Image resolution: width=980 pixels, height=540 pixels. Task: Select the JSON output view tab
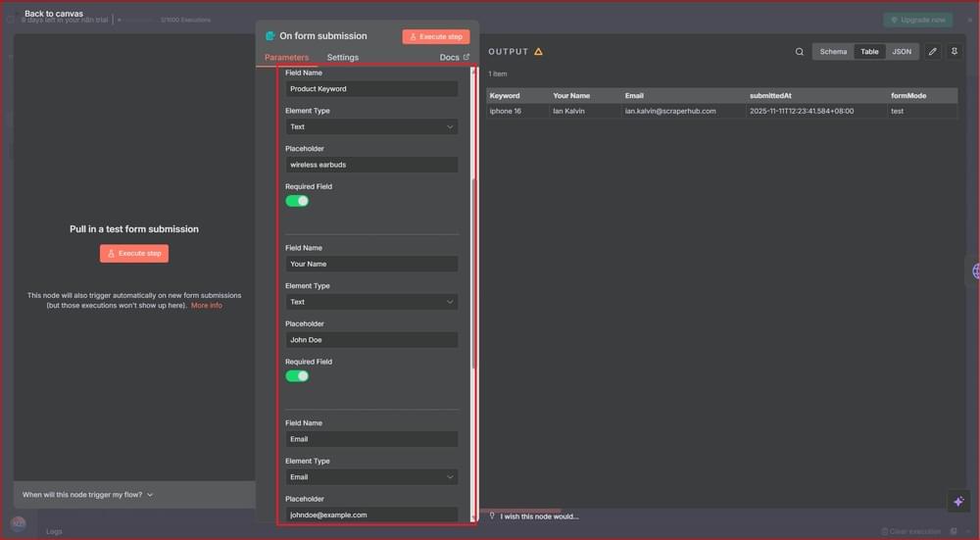[x=901, y=52]
